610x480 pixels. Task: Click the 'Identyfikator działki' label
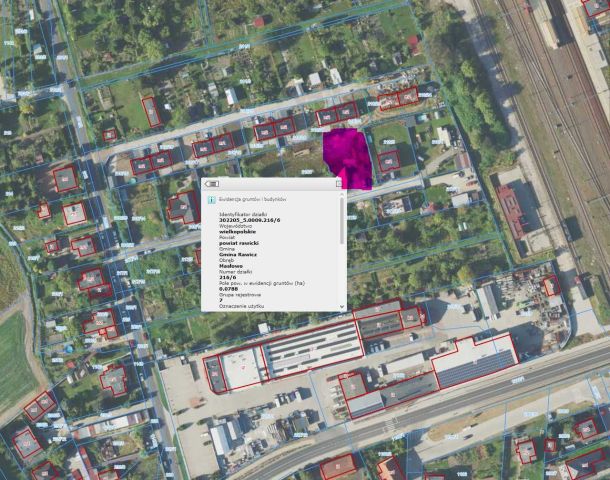coord(243,214)
